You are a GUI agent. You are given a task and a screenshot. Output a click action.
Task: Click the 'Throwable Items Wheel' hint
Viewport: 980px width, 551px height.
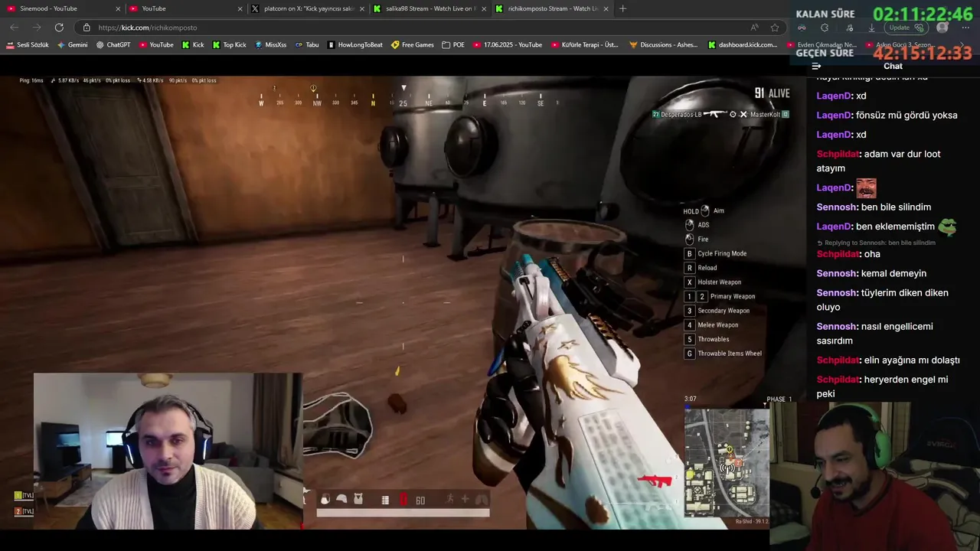(x=723, y=354)
